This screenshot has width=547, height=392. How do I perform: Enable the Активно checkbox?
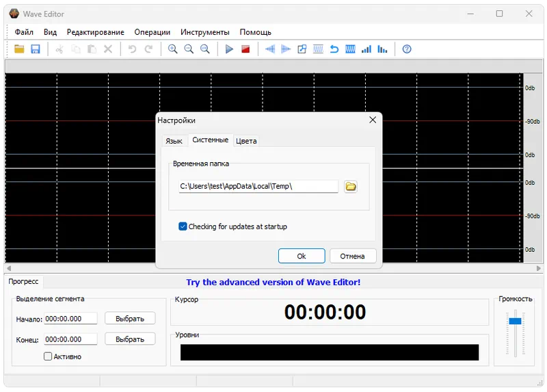point(48,356)
